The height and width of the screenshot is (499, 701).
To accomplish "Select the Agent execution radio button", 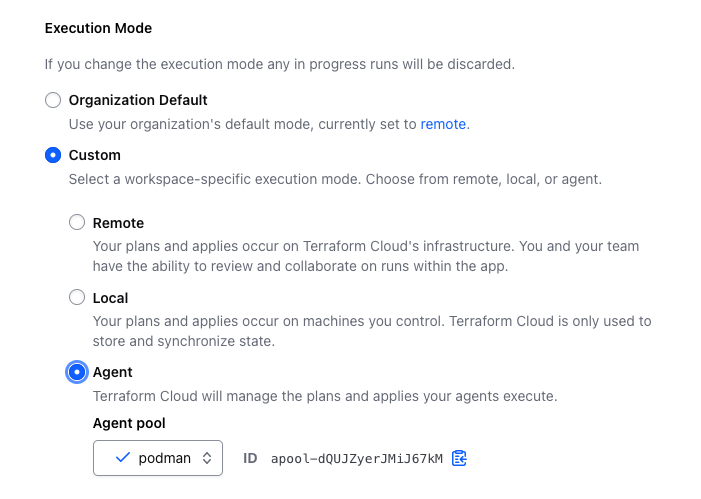I will (77, 372).
